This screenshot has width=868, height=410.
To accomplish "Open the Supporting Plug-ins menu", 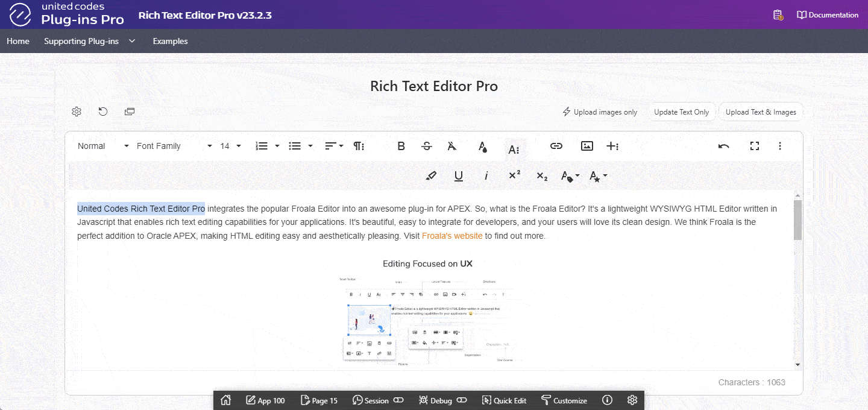I will (90, 42).
